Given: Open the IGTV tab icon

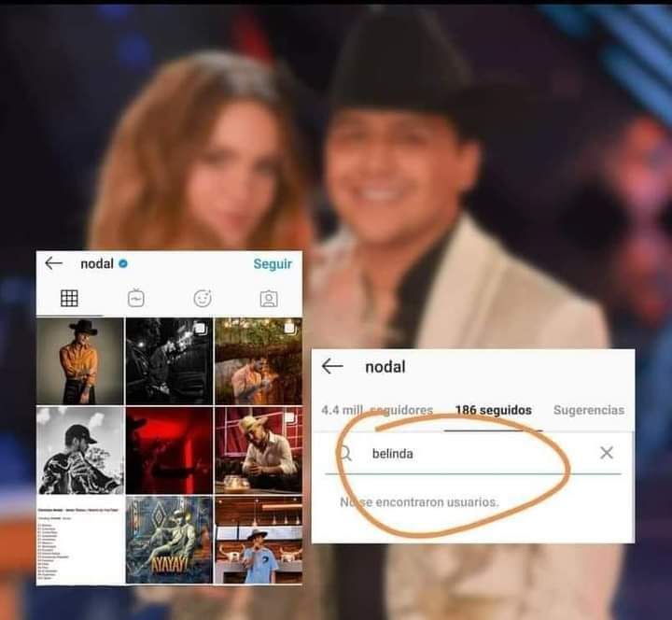Looking at the screenshot, I should (x=136, y=299).
